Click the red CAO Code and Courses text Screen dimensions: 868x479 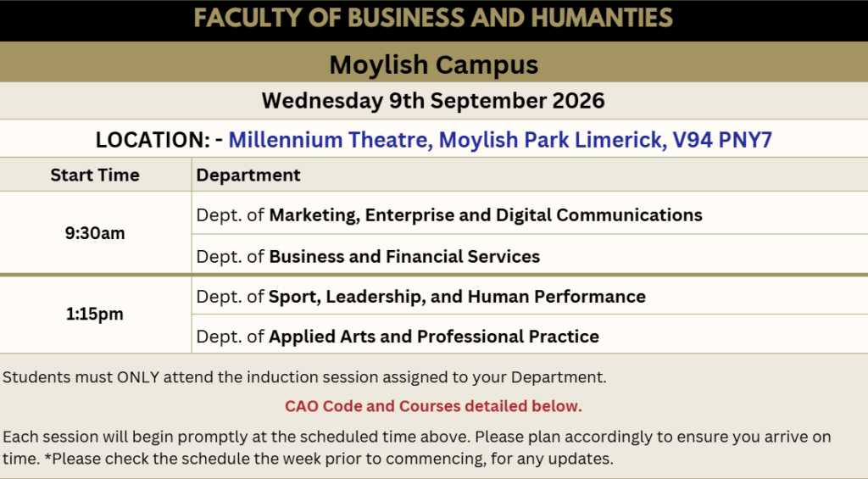[433, 406]
